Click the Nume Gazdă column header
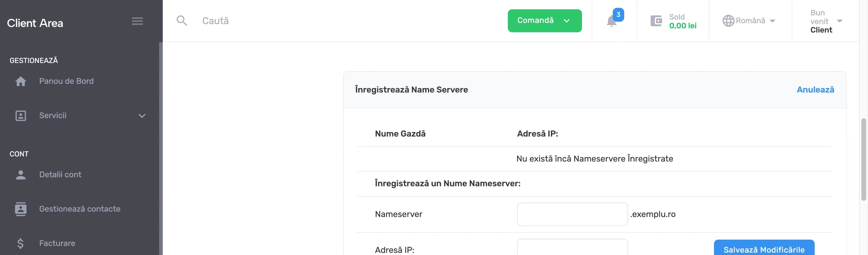Viewport: 868px width, 255px height. (400, 134)
